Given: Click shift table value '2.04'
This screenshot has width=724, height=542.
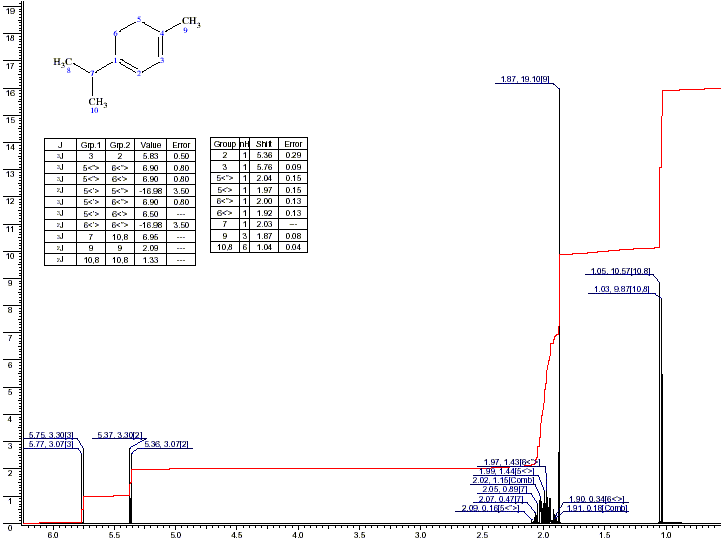Looking at the screenshot, I should [x=264, y=178].
